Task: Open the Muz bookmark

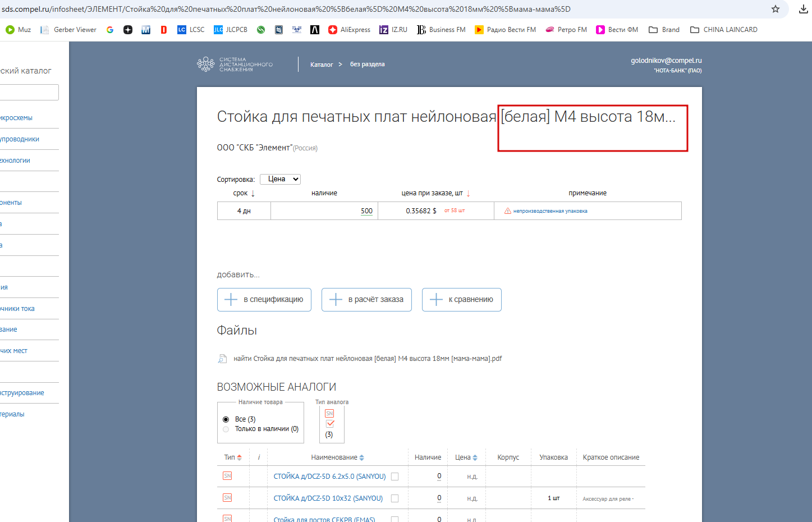Action: coord(18,30)
